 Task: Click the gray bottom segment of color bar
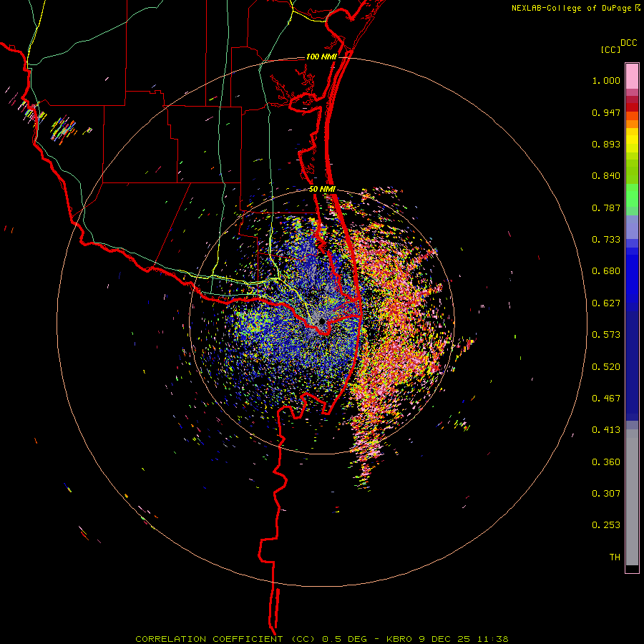632,497
